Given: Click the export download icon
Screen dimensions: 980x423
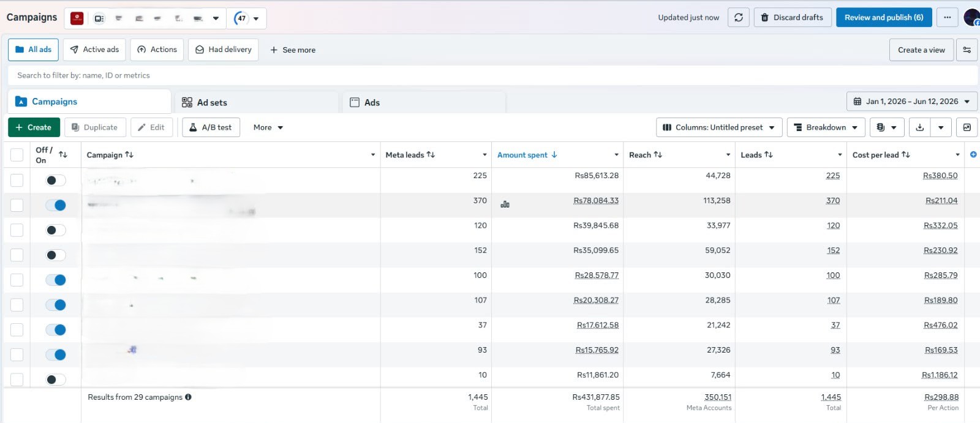Looking at the screenshot, I should click(920, 127).
